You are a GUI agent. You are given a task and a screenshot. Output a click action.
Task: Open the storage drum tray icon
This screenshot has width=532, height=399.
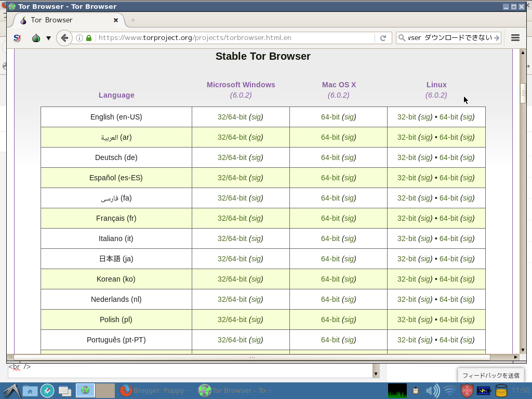501,391
